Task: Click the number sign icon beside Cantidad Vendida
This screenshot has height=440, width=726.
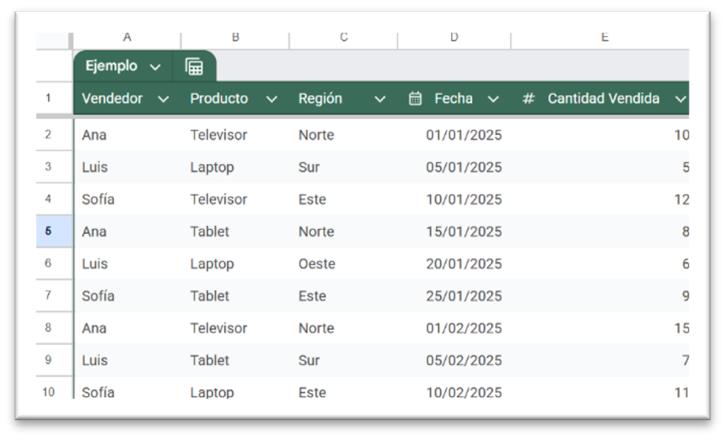Action: pos(529,99)
